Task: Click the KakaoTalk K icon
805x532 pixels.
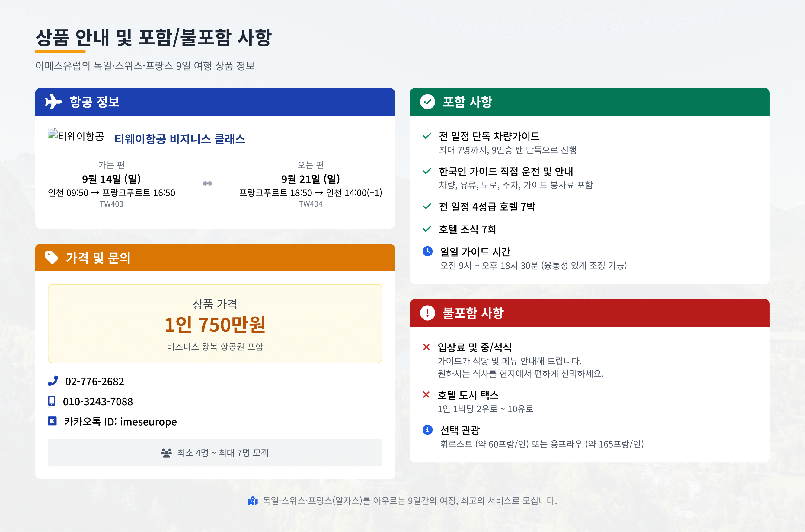Action: [52, 421]
